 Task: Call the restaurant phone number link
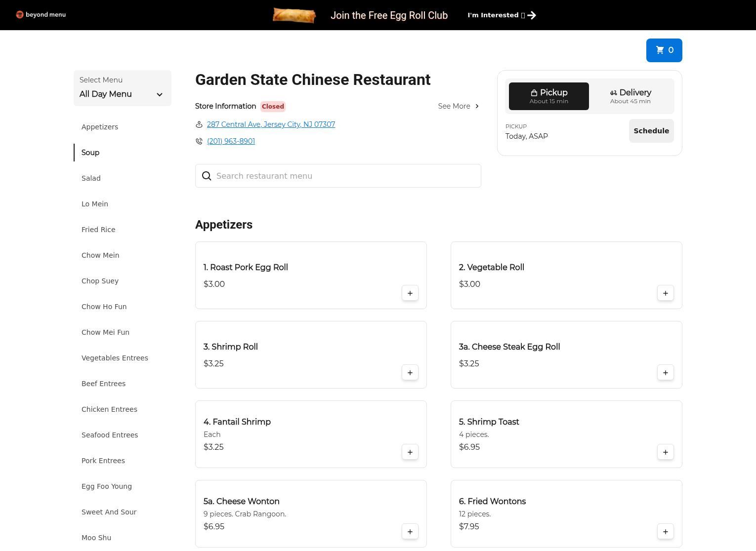(231, 141)
